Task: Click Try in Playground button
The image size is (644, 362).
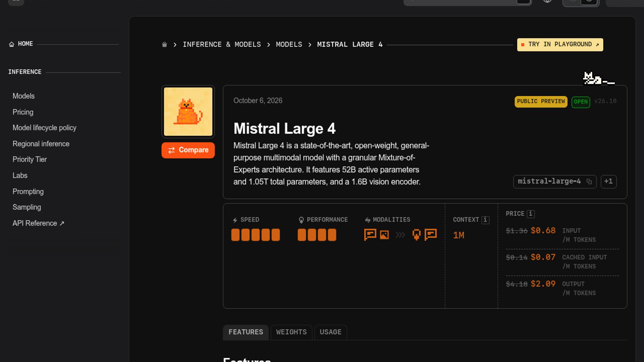Action: pos(560,45)
